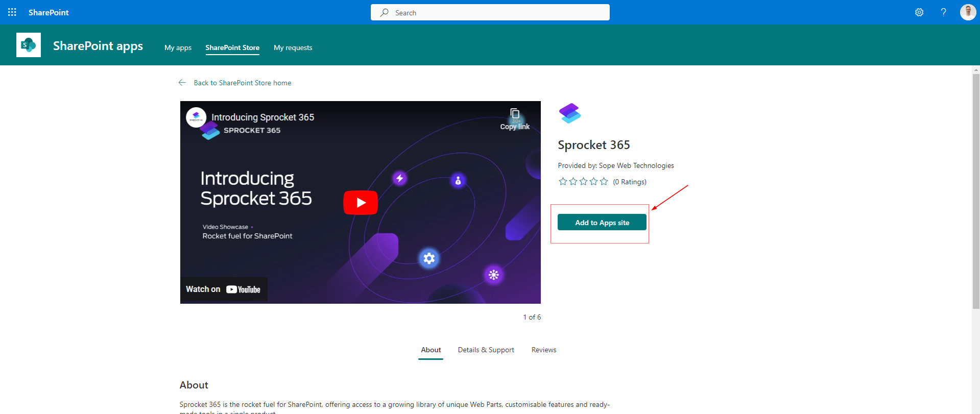
Task: Click the vertical scrollbar thumb
Action: (976, 191)
